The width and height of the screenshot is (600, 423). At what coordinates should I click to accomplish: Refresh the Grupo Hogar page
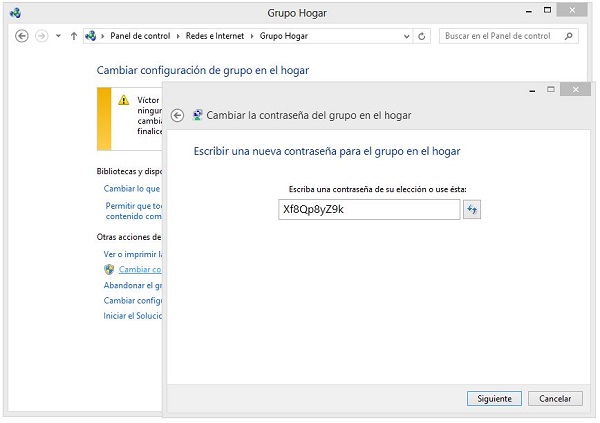(x=422, y=36)
